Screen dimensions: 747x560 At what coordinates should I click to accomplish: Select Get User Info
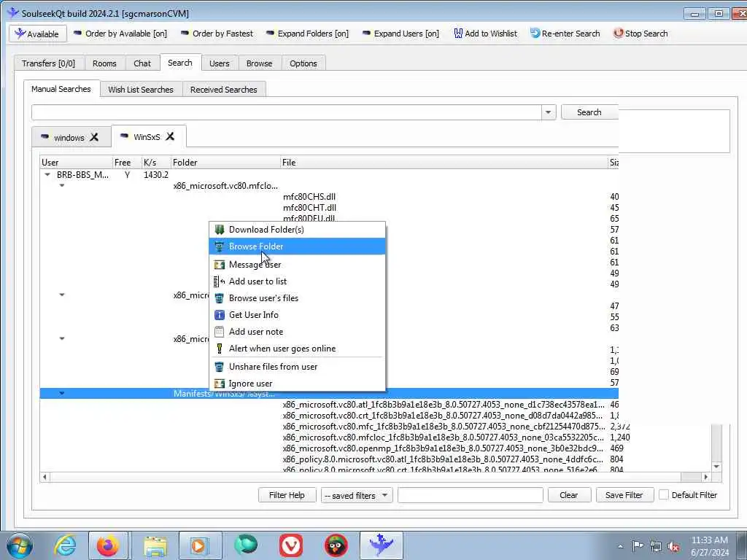(298, 315)
